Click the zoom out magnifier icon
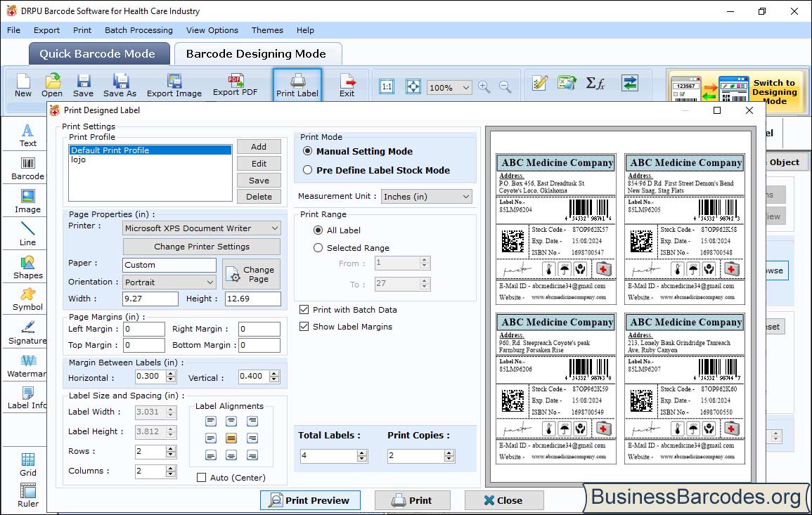This screenshot has width=812, height=515. [x=505, y=86]
